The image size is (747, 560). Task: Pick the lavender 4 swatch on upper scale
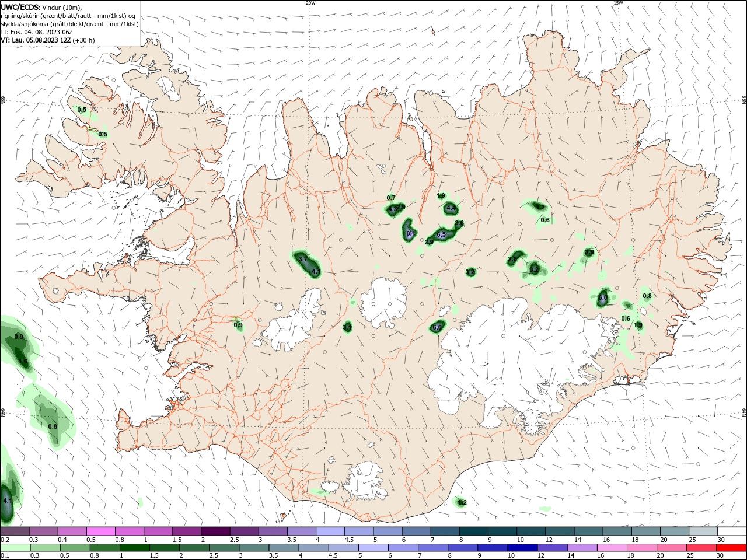tap(330, 531)
